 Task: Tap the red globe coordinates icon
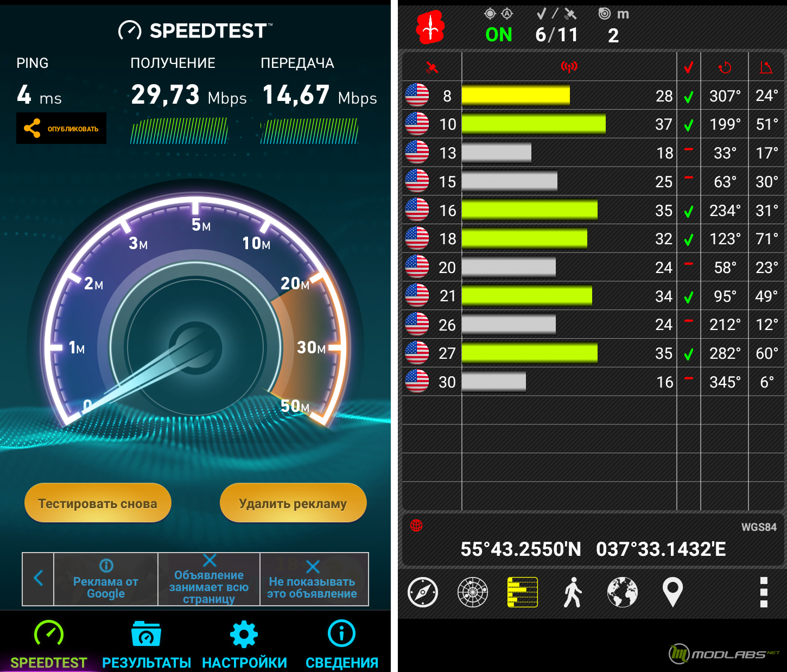point(416,525)
